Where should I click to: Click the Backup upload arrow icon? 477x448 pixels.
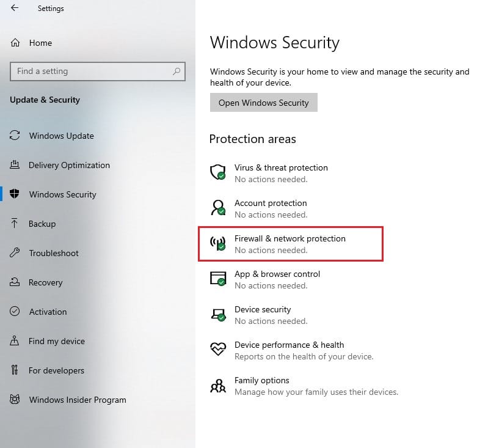pos(14,223)
